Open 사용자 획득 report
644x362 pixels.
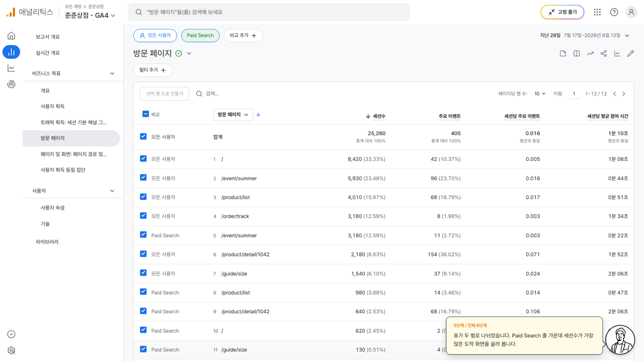pyautogui.click(x=53, y=106)
